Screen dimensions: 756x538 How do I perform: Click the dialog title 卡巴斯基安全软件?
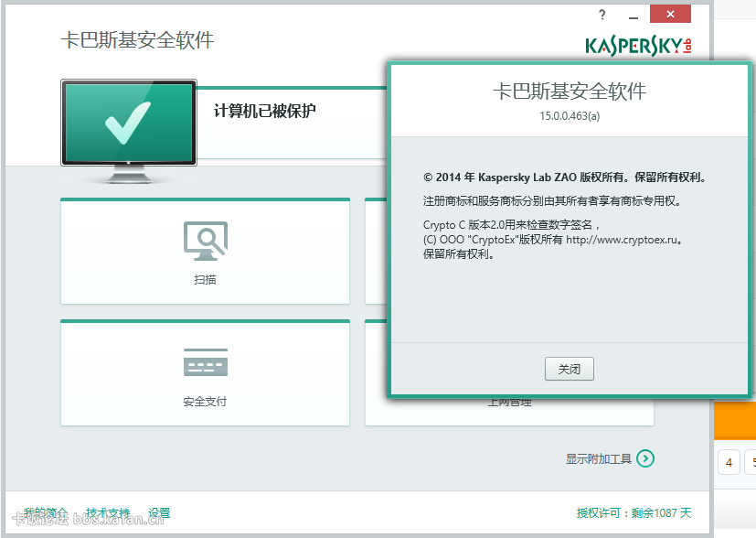point(570,91)
